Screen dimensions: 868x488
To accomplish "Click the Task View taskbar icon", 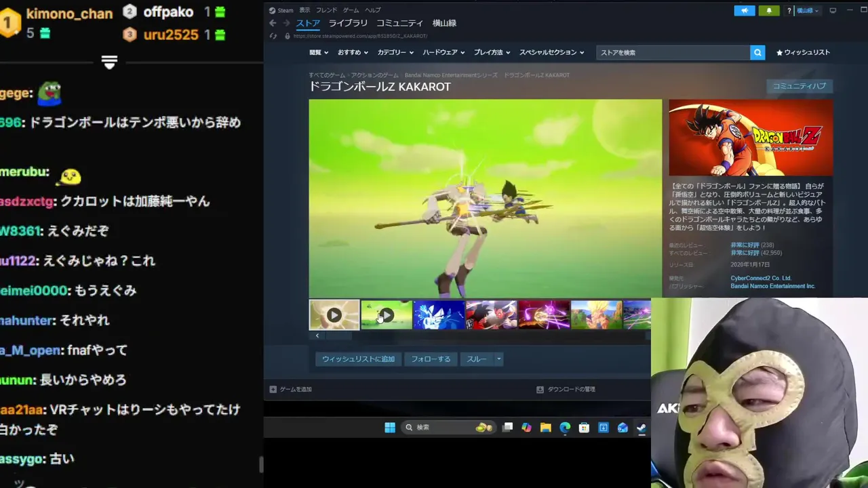I will click(507, 428).
